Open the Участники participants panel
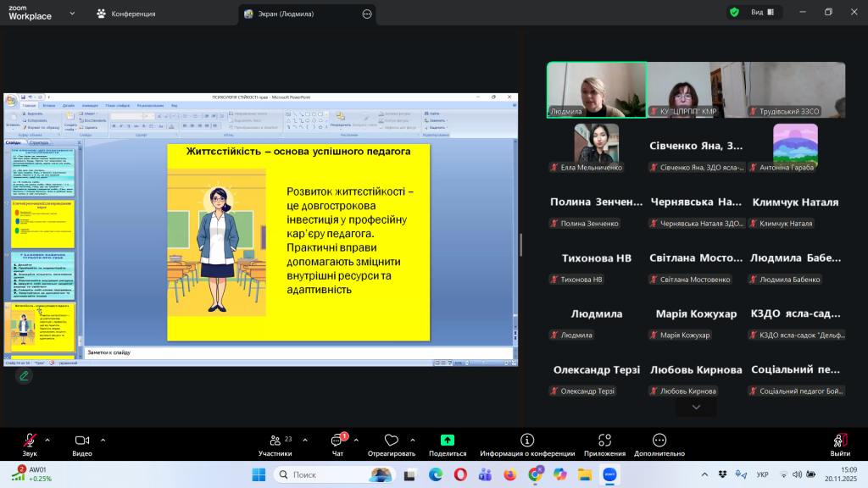 tap(275, 441)
